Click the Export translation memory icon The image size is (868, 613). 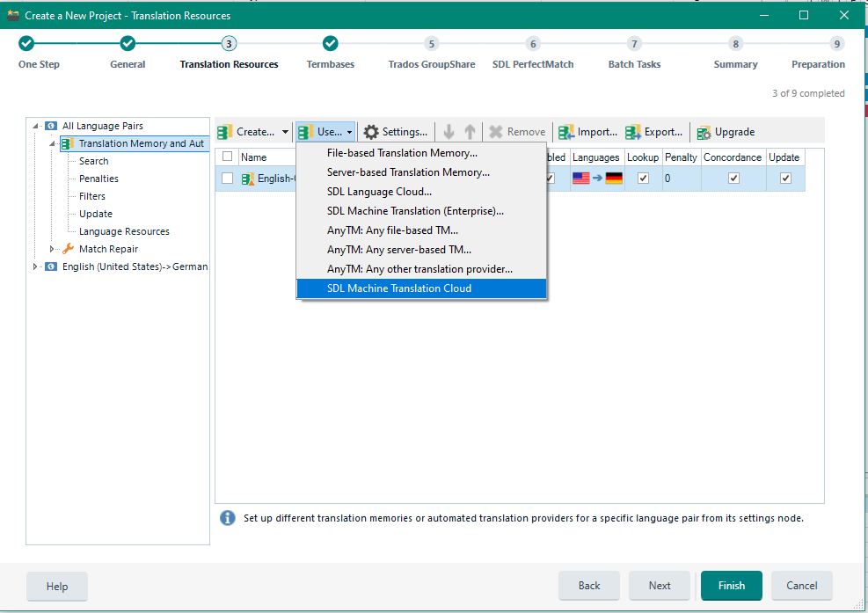click(633, 132)
